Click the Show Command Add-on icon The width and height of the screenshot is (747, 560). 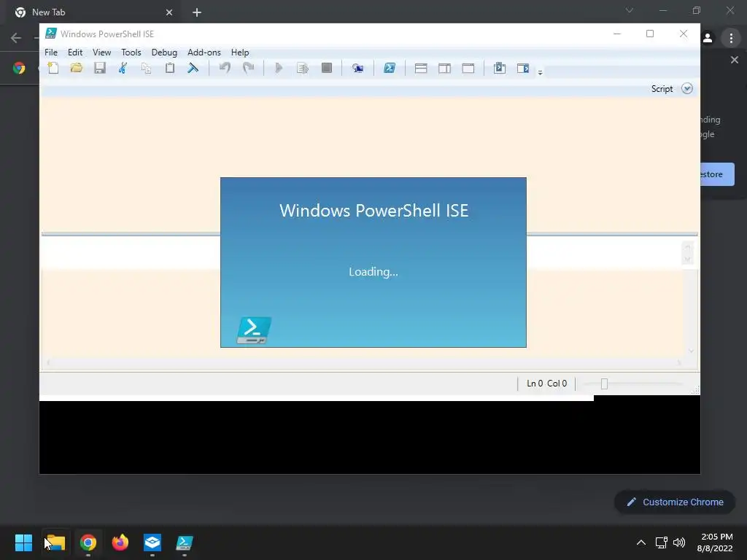[x=523, y=68]
